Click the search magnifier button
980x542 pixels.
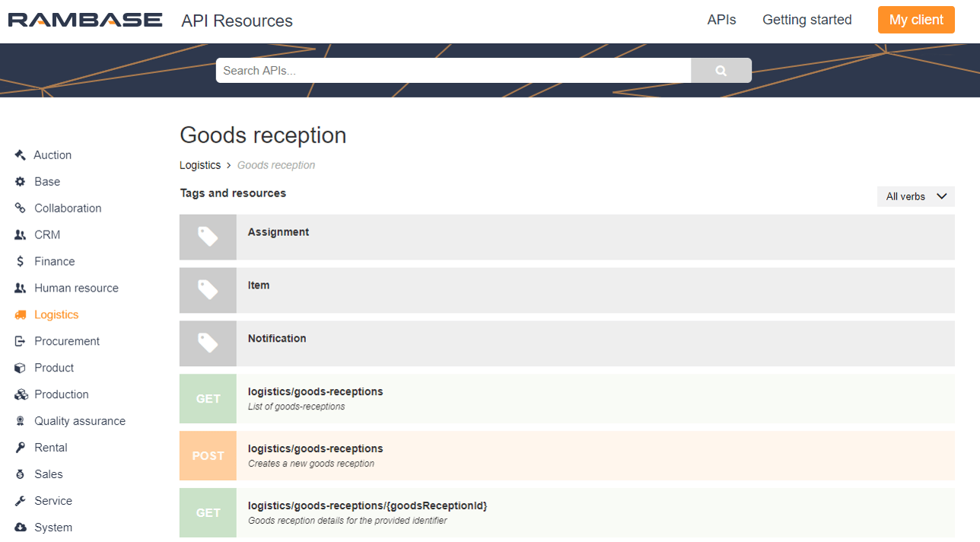[721, 70]
